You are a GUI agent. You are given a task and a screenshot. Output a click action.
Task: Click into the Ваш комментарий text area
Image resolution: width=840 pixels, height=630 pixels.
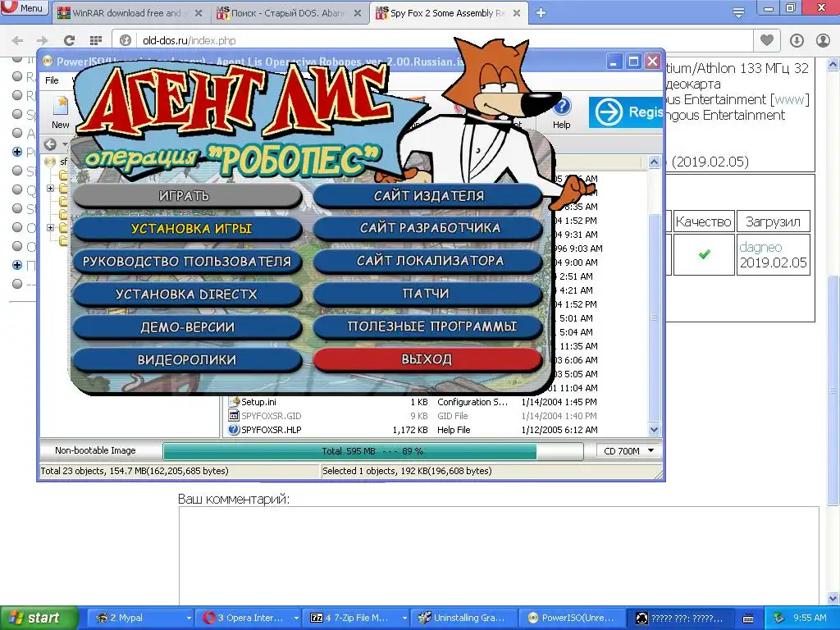(499, 557)
